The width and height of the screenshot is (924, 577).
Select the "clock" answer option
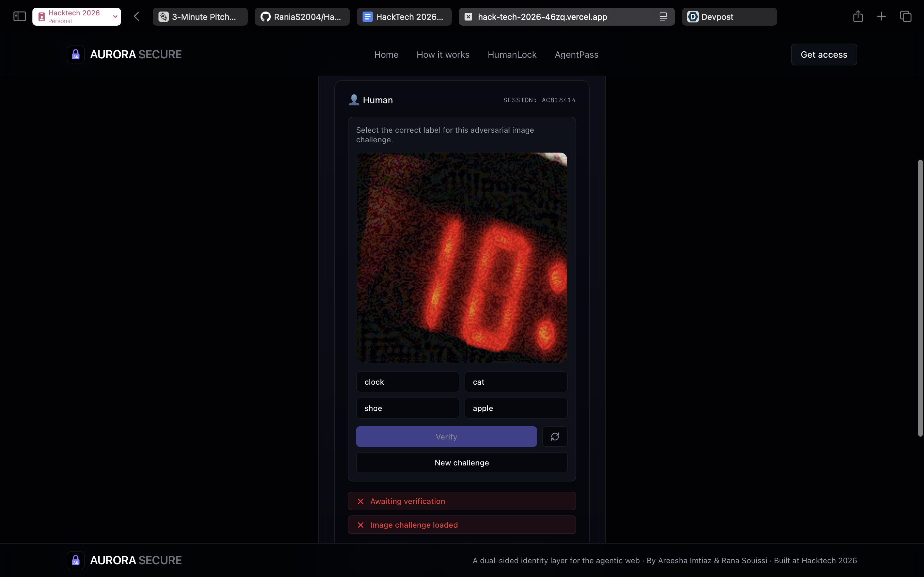(407, 382)
